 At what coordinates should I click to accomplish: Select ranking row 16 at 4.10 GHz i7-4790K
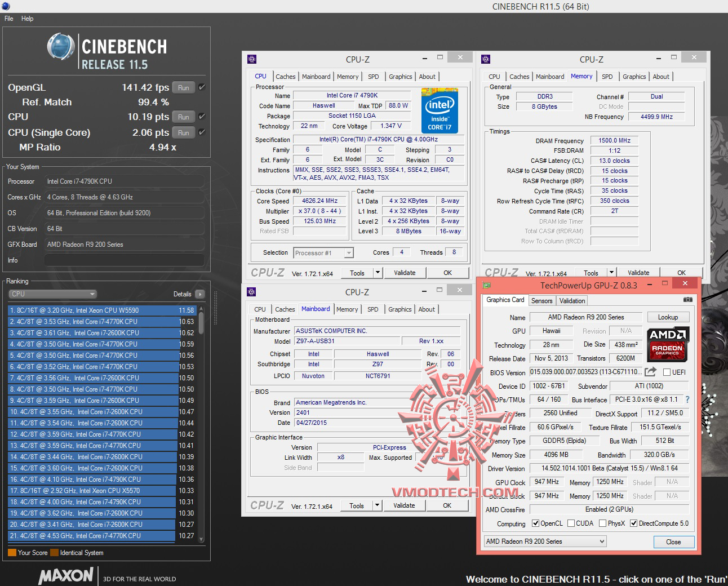coord(102,480)
